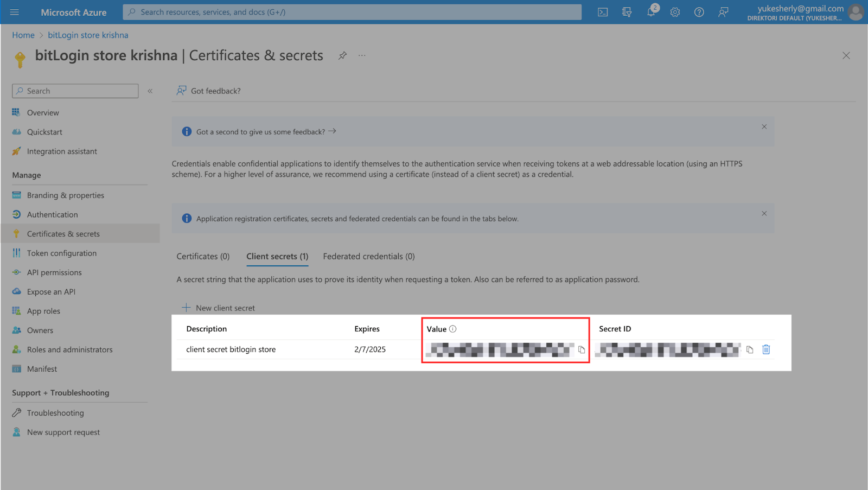Open the more options ellipsis beside the title
The image size is (868, 490).
(362, 55)
